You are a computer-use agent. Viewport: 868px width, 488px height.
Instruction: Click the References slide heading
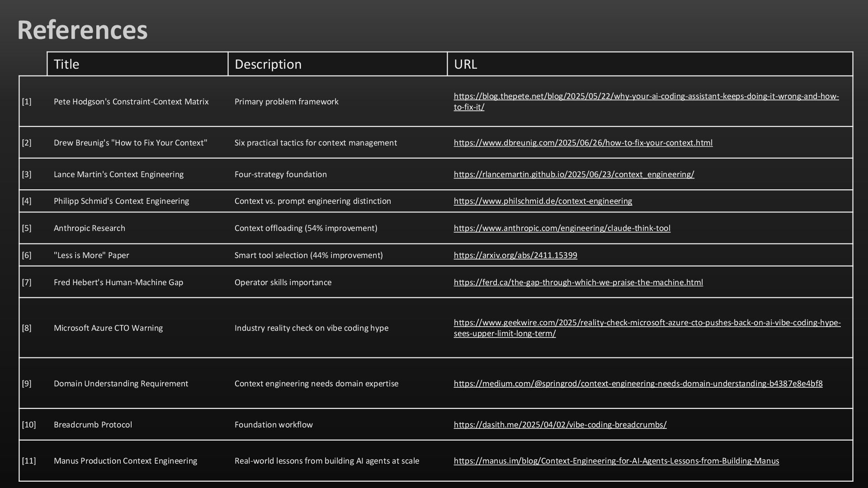82,30
